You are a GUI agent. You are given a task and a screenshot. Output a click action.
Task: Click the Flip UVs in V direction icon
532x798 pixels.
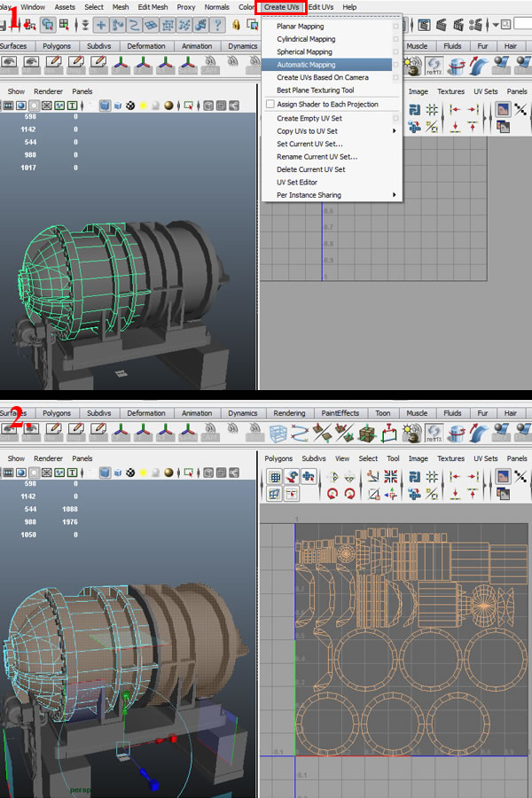pos(349,477)
